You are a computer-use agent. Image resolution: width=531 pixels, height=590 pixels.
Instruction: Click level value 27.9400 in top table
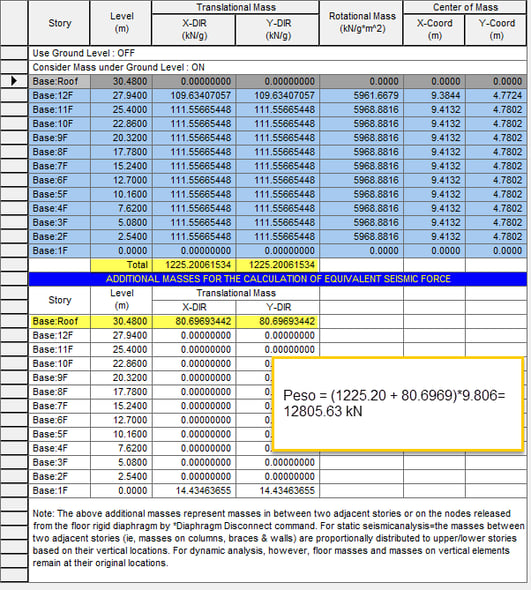[x=121, y=96]
